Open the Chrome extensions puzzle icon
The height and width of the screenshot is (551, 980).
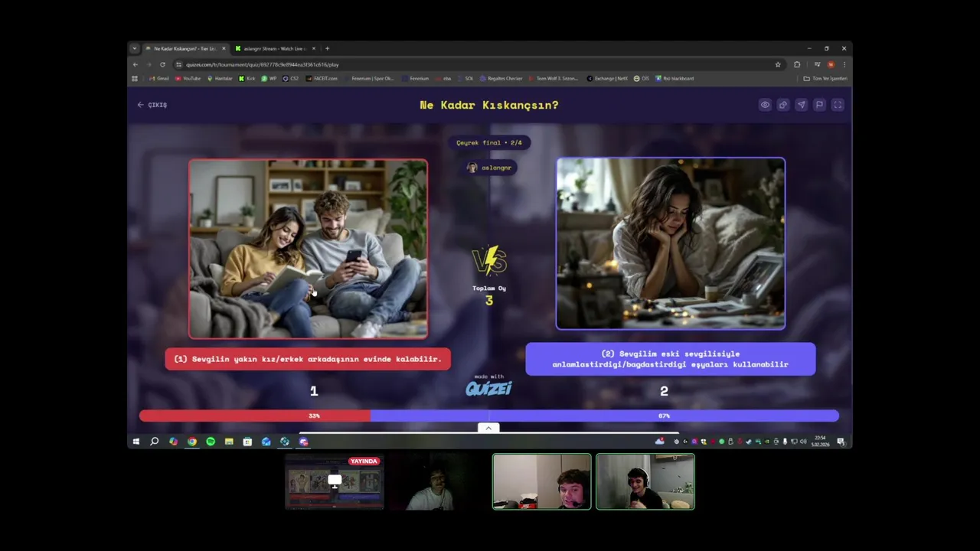point(797,64)
